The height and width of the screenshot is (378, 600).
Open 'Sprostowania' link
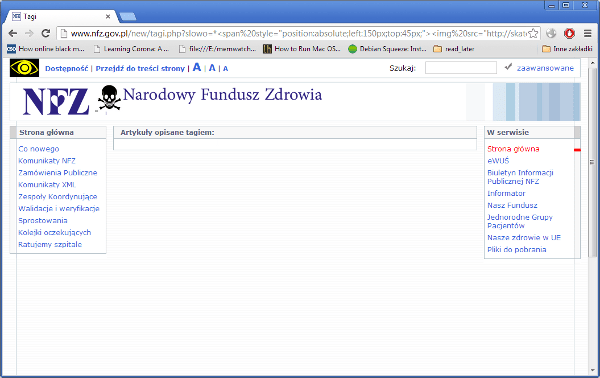(x=43, y=220)
